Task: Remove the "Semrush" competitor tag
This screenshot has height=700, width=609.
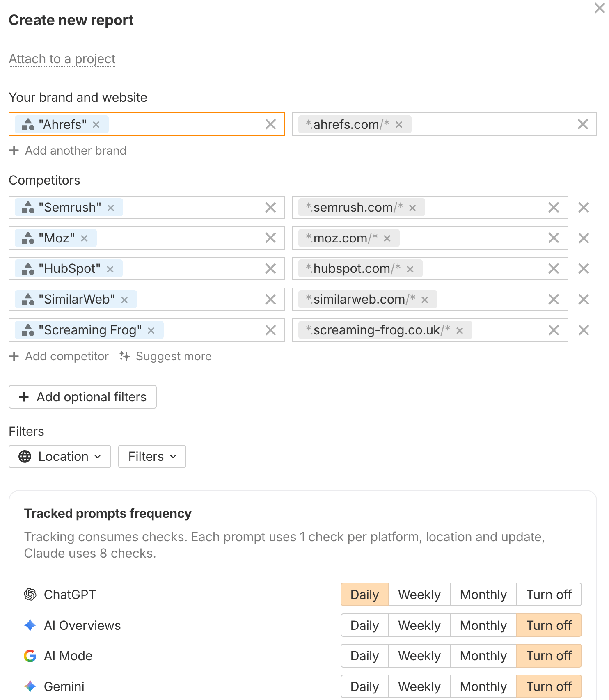Action: coord(111,208)
